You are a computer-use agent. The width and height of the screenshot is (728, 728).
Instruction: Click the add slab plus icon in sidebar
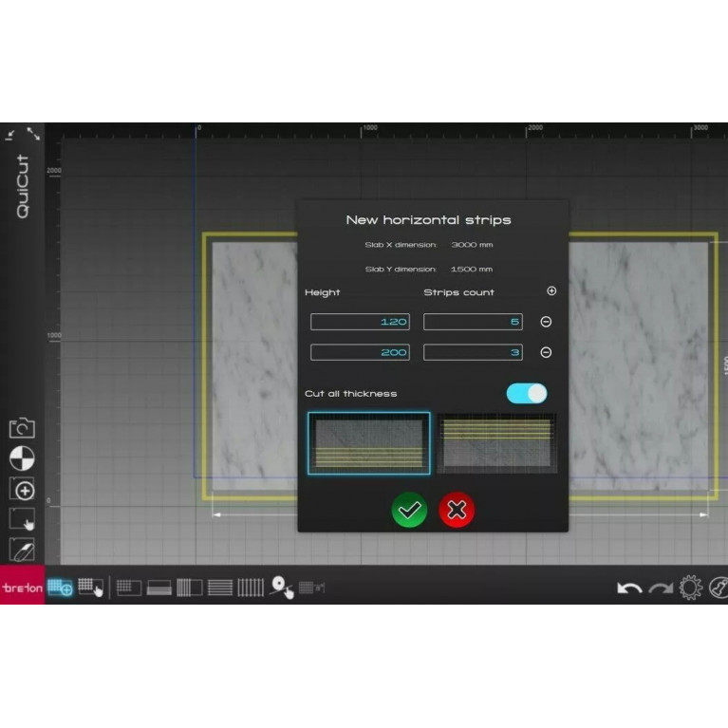click(22, 490)
